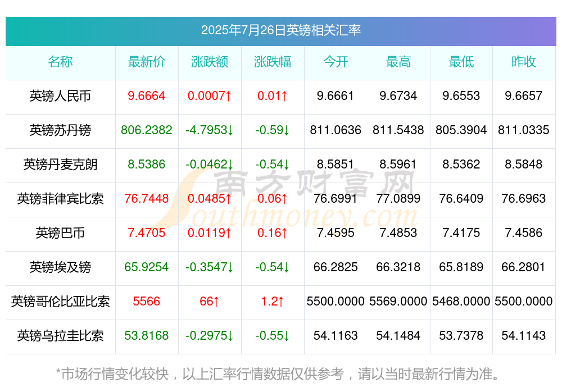Click the previous close 54.1143
Screen dimensions: 562x392
coord(524,335)
